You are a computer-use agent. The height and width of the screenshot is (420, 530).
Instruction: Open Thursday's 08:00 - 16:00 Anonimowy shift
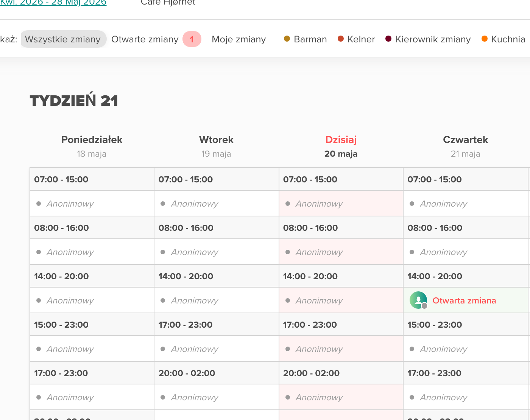[466, 252]
